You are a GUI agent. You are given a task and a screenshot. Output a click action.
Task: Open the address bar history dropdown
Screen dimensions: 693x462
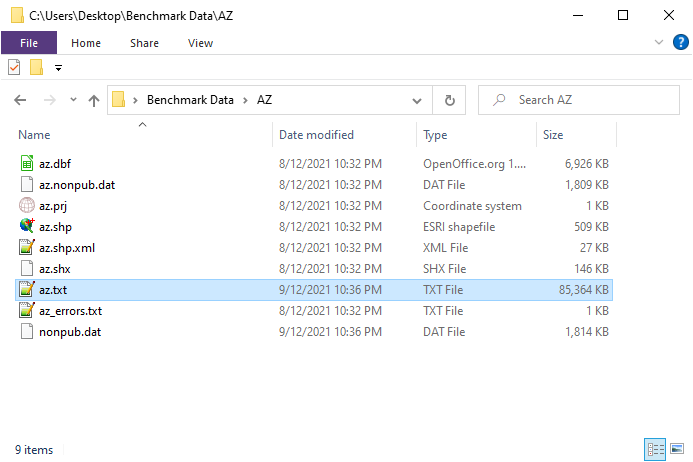416,100
